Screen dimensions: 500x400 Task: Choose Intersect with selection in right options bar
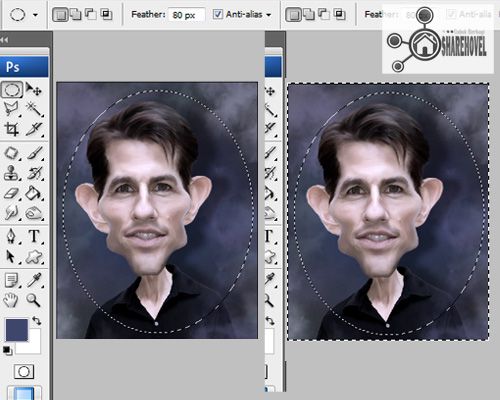(x=339, y=14)
